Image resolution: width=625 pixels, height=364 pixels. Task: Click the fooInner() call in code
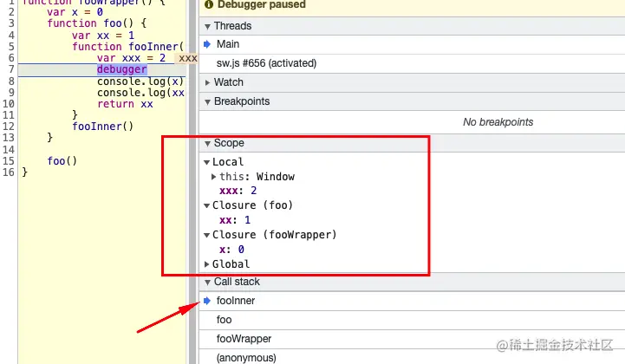tap(103, 127)
